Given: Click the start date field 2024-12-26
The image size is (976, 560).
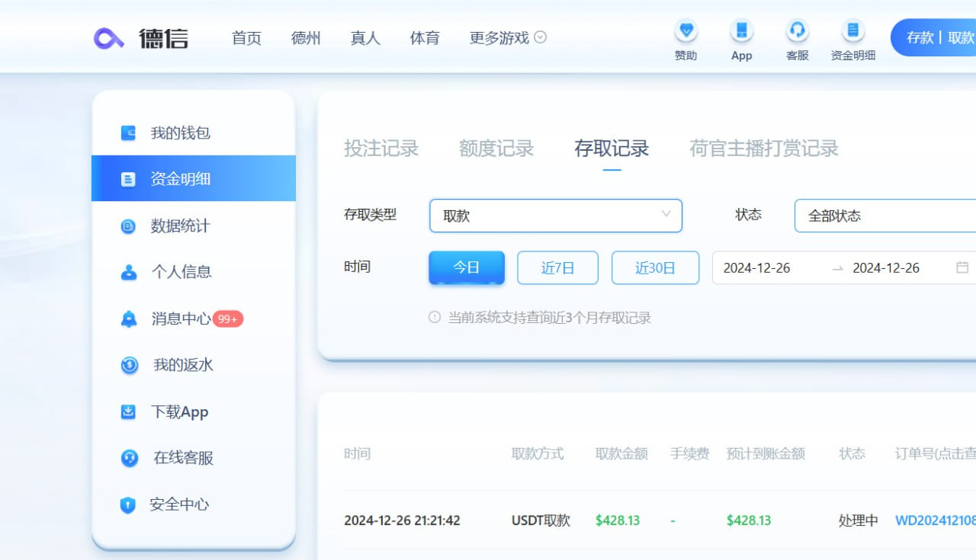Looking at the screenshot, I should 756,267.
